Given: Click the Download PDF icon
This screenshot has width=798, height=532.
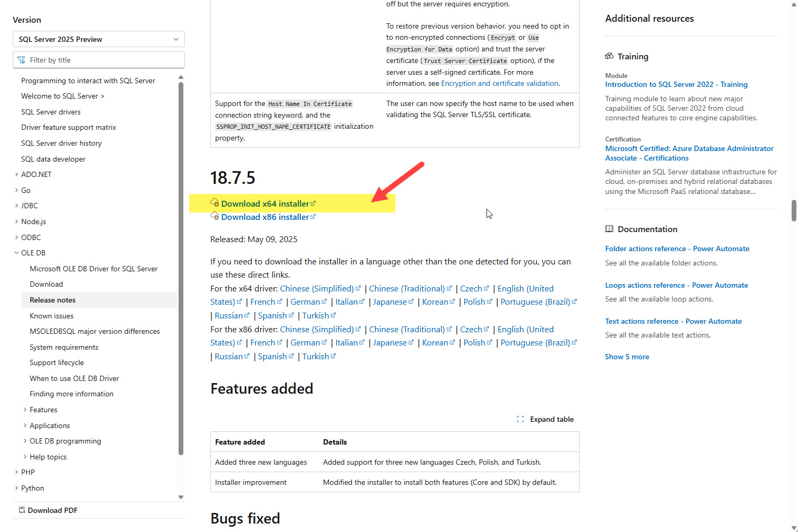Looking at the screenshot, I should click(22, 510).
